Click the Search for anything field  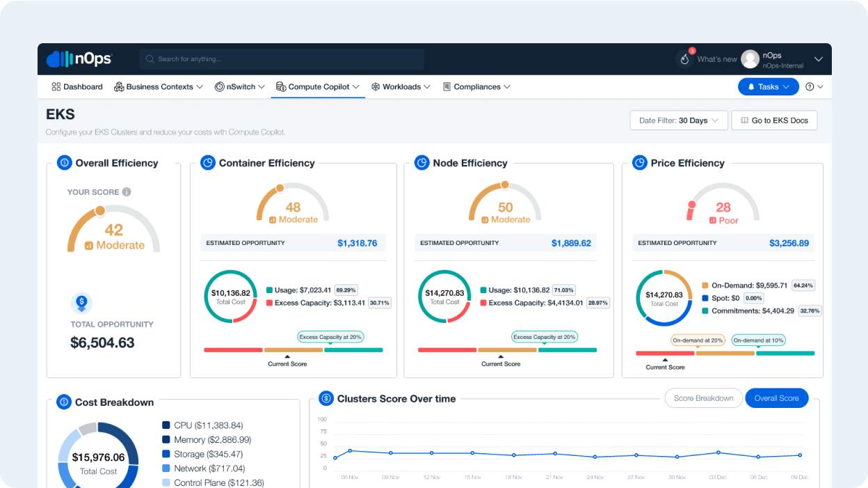click(x=282, y=59)
